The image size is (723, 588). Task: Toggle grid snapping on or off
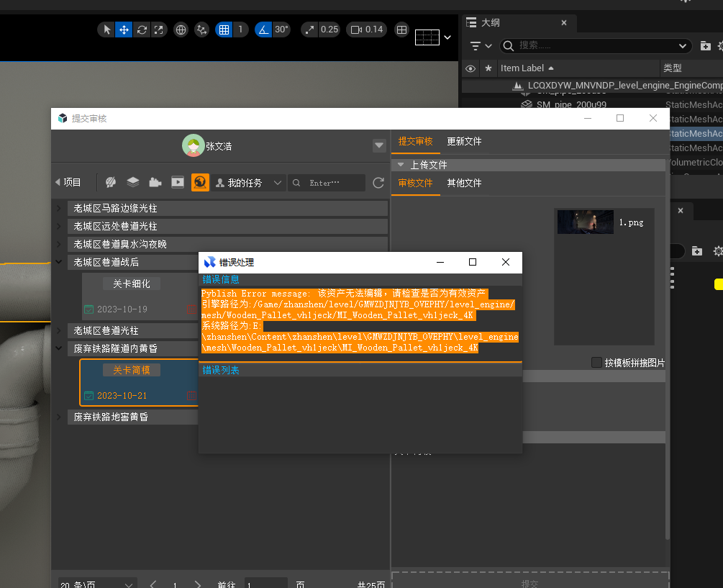224,30
